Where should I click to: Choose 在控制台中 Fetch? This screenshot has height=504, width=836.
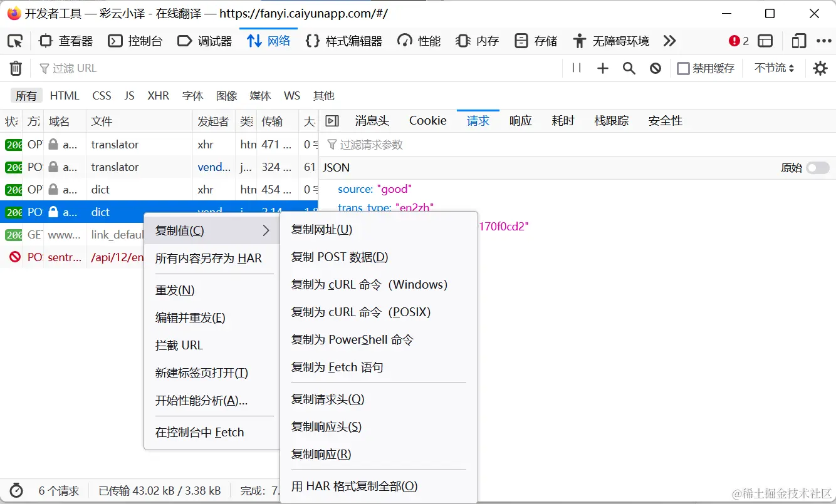pos(213,433)
